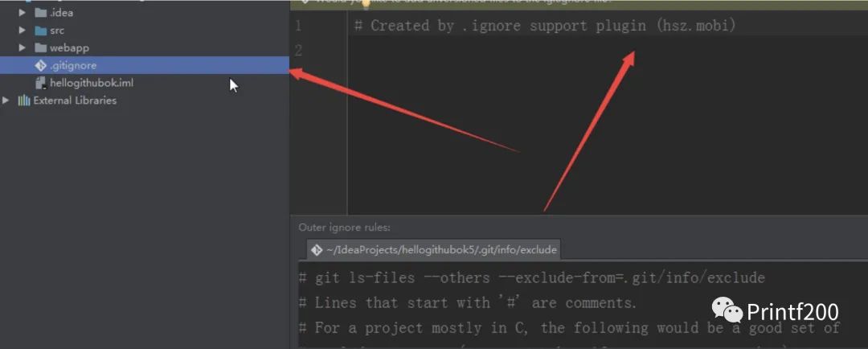Click the webapp folder icon
868x349 pixels.
tap(40, 48)
